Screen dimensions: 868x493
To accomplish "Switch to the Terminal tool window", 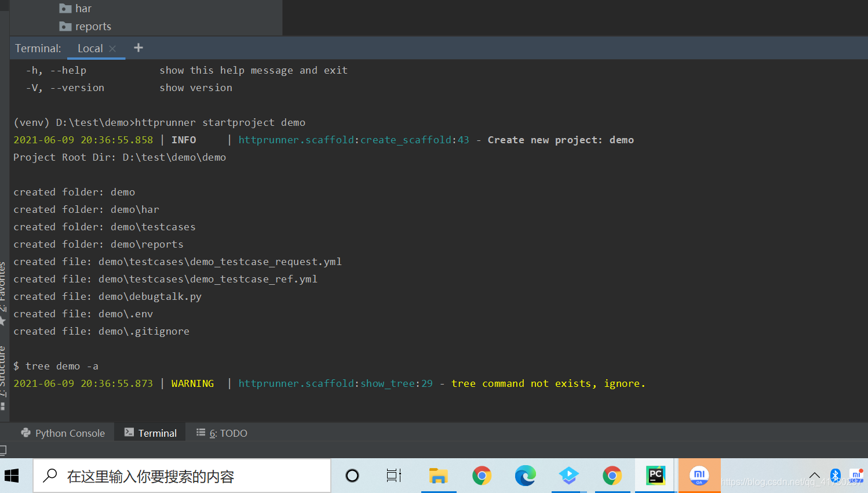I will pyautogui.click(x=150, y=433).
